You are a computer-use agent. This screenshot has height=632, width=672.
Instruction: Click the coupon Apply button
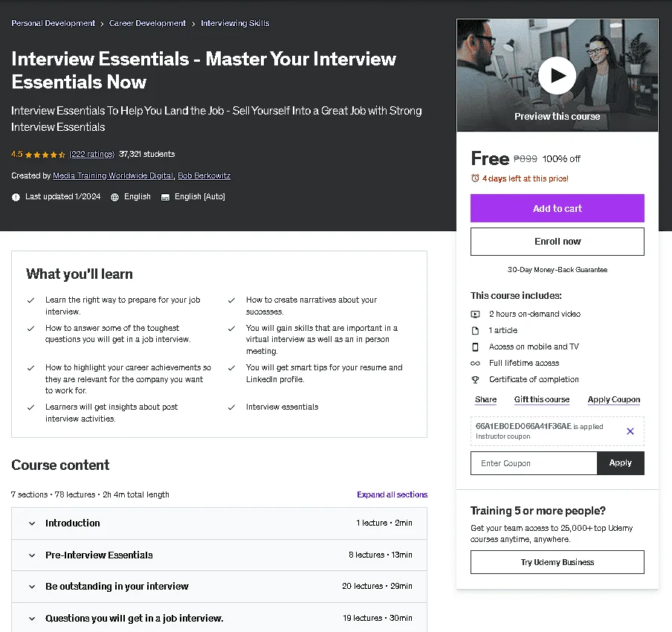(x=620, y=463)
